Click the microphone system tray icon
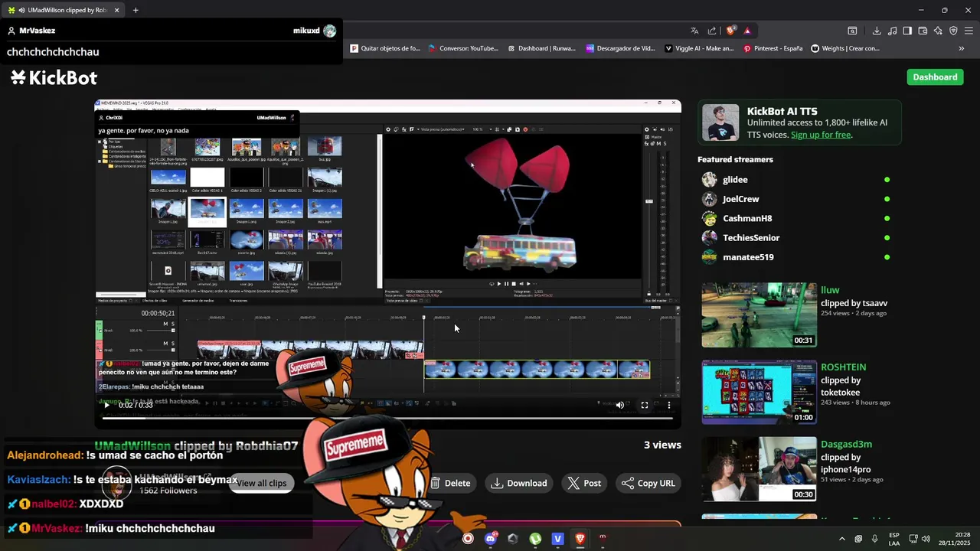 click(874, 539)
